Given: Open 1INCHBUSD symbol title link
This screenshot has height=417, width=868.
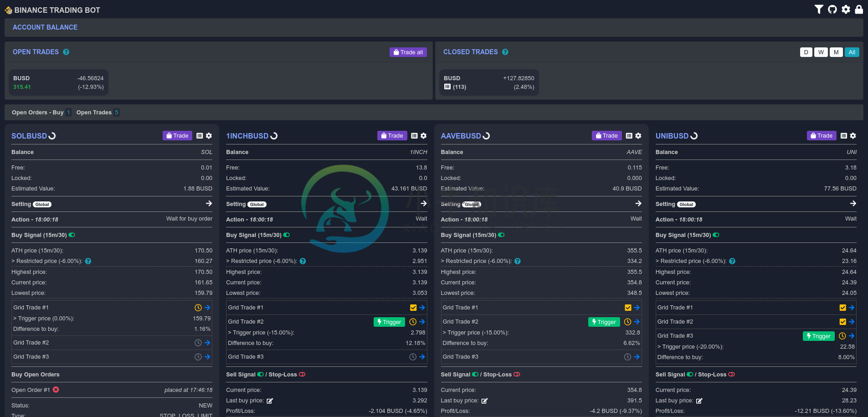Looking at the screenshot, I should [247, 136].
